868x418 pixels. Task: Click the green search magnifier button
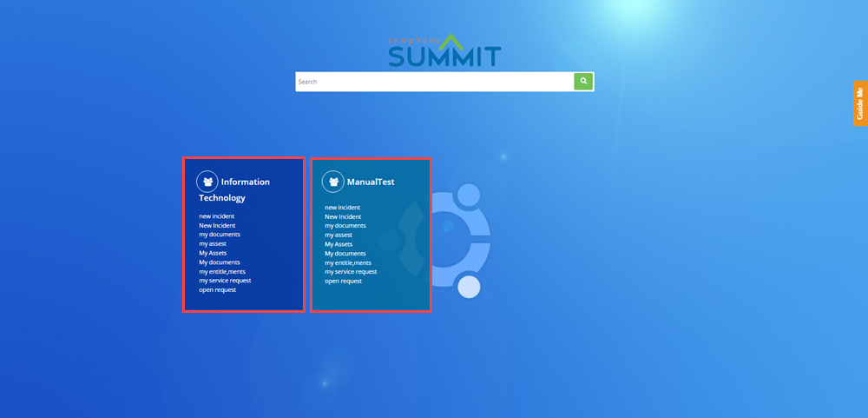tap(583, 81)
